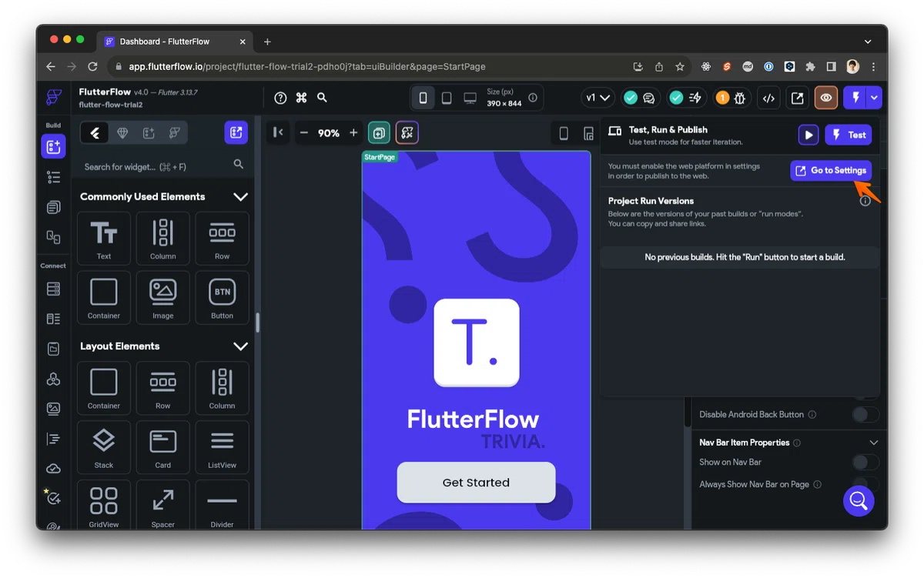924x578 pixels.
Task: Open the App Values icon in sidebar
Action: [53, 349]
